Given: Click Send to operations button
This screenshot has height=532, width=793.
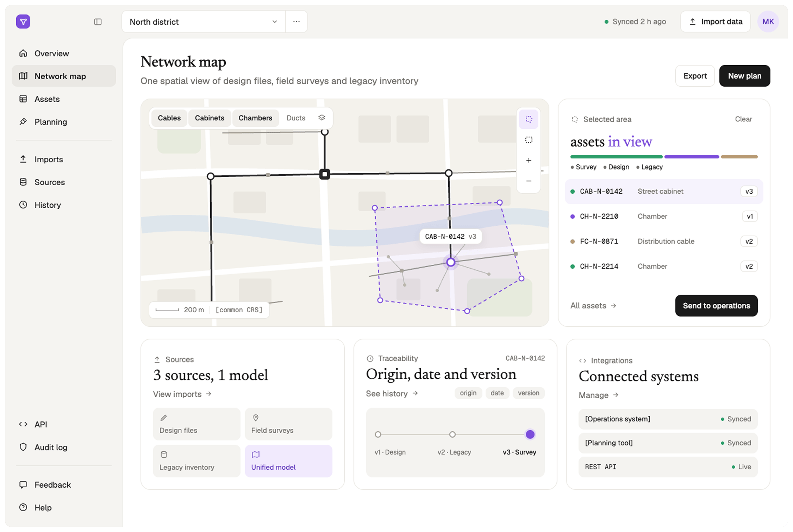Looking at the screenshot, I should tap(716, 306).
